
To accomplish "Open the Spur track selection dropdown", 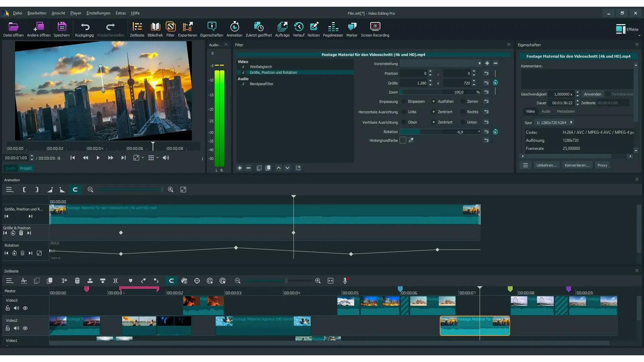I will click(554, 123).
